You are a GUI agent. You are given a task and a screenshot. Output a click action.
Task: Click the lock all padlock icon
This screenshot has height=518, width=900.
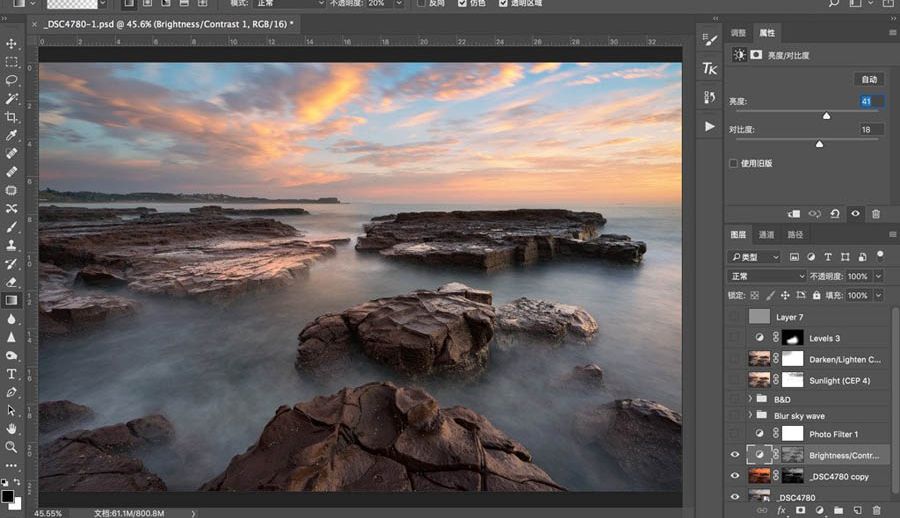(816, 295)
